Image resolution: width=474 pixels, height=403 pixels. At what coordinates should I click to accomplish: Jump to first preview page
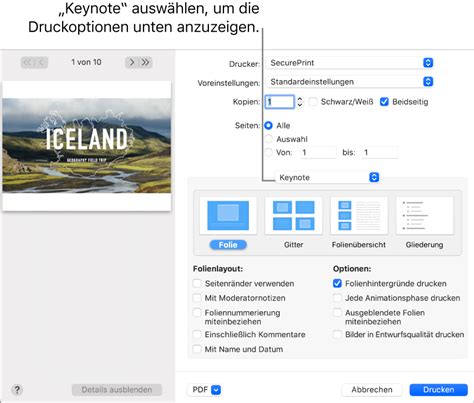(28, 62)
